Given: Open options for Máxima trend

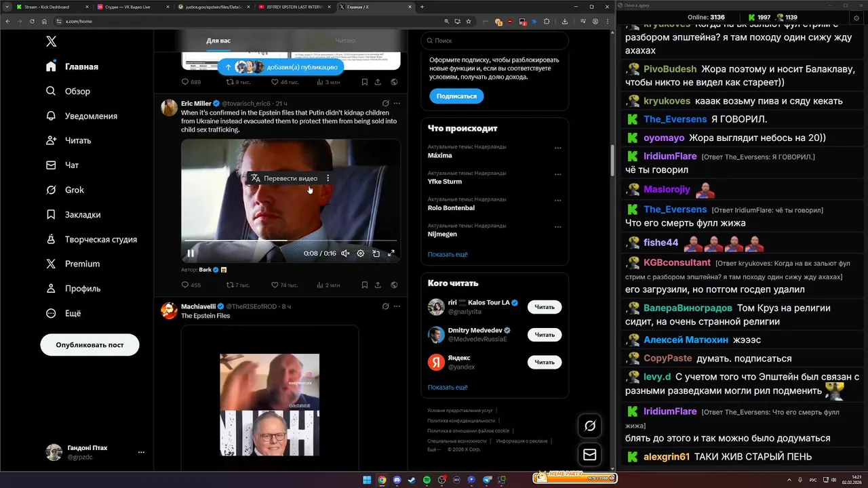Looking at the screenshot, I should click(x=558, y=148).
